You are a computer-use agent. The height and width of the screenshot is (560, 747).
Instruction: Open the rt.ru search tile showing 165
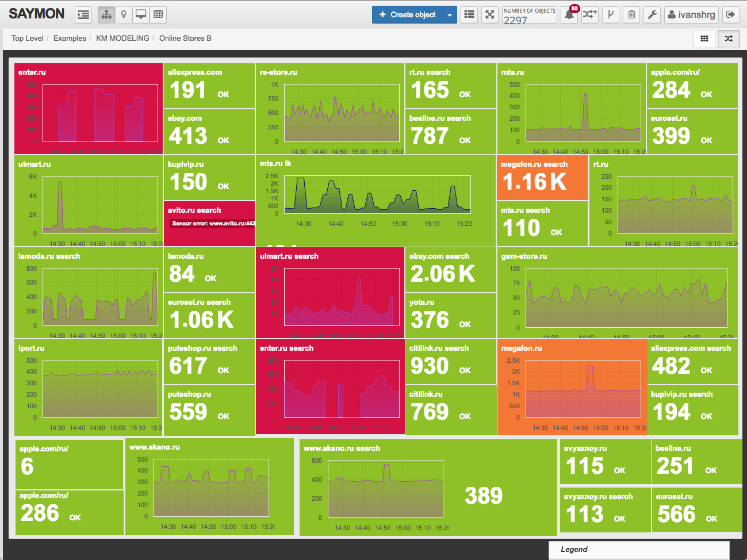[451, 86]
